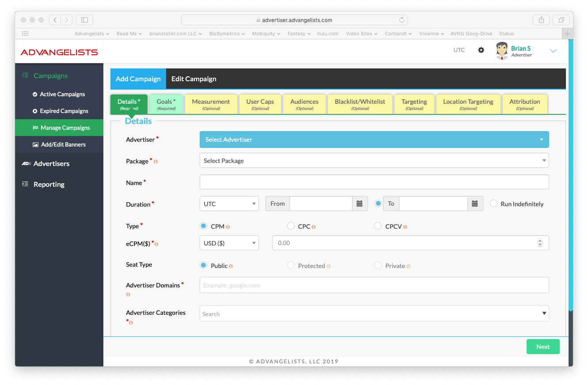Viewport: 588px width, 385px height.
Task: Select the CPC type radio button
Action: pos(291,226)
